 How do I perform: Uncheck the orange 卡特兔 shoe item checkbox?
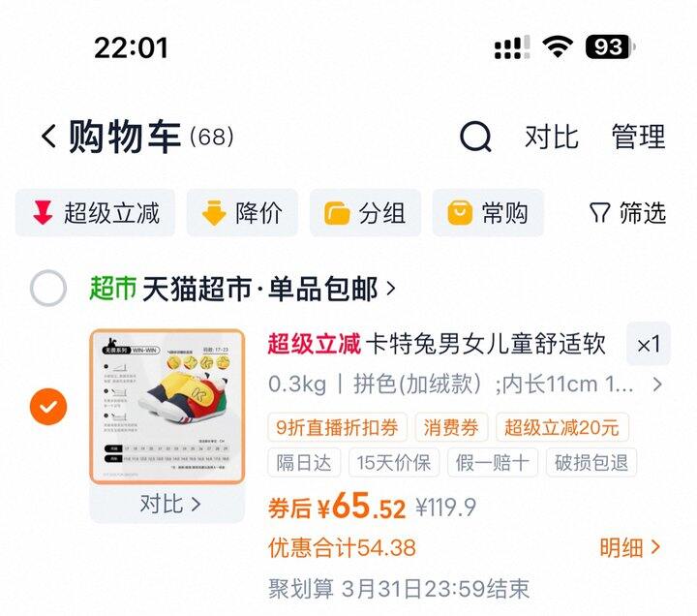tap(48, 407)
